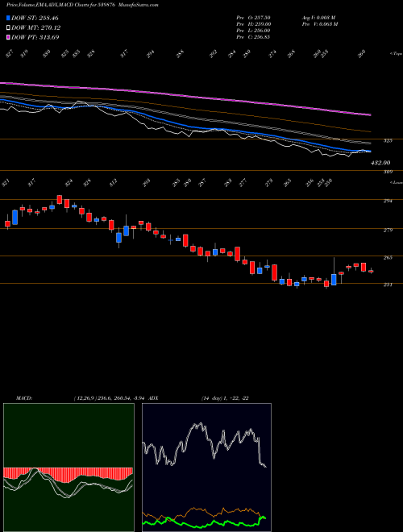The height and width of the screenshot is (532, 403).
Task: Click the red MACD histogram bars
Action: (68, 474)
